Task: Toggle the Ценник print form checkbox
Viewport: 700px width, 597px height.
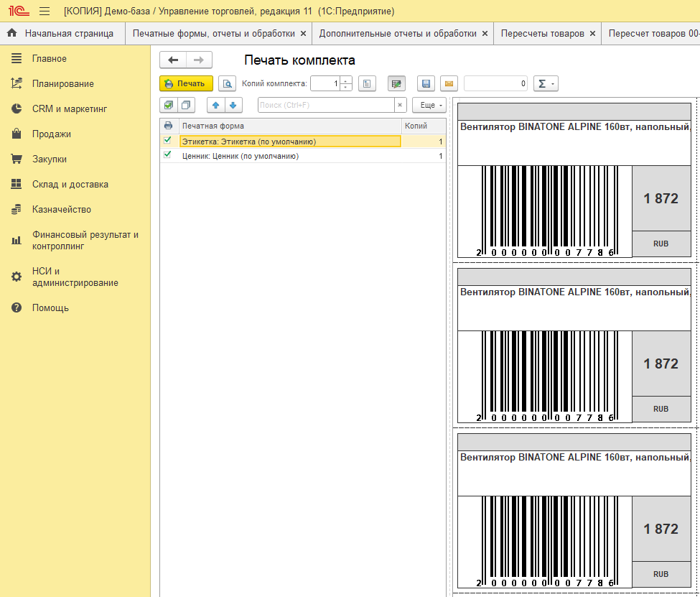Action: pyautogui.click(x=167, y=154)
